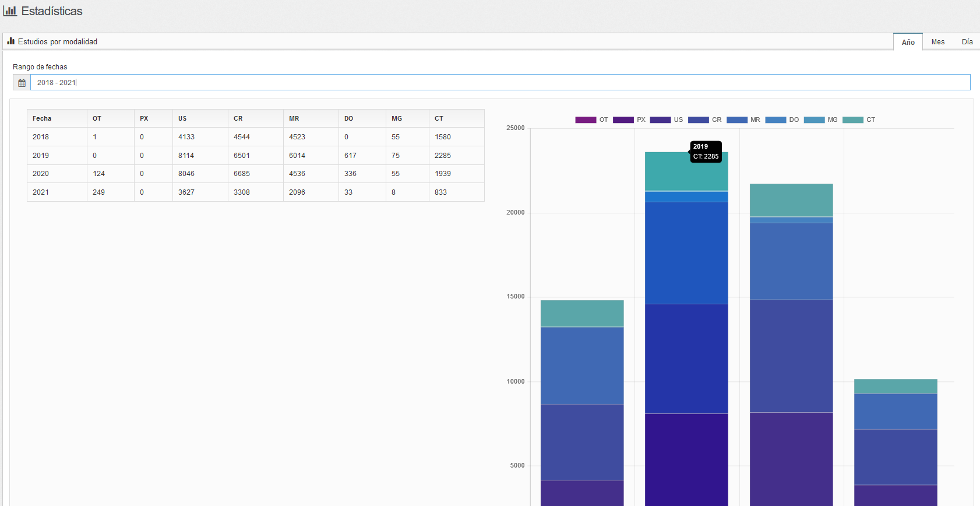980x506 pixels.
Task: Click the calendar icon beside date range
Action: point(22,83)
